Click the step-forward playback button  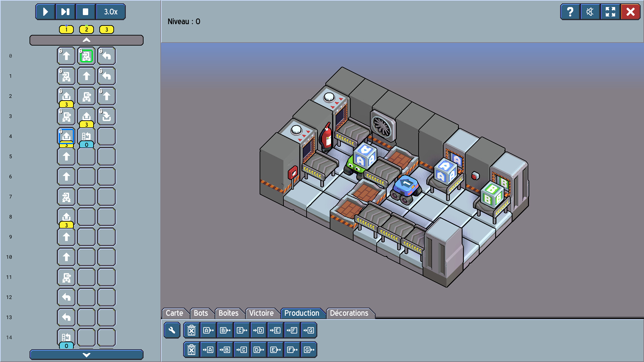tap(65, 12)
